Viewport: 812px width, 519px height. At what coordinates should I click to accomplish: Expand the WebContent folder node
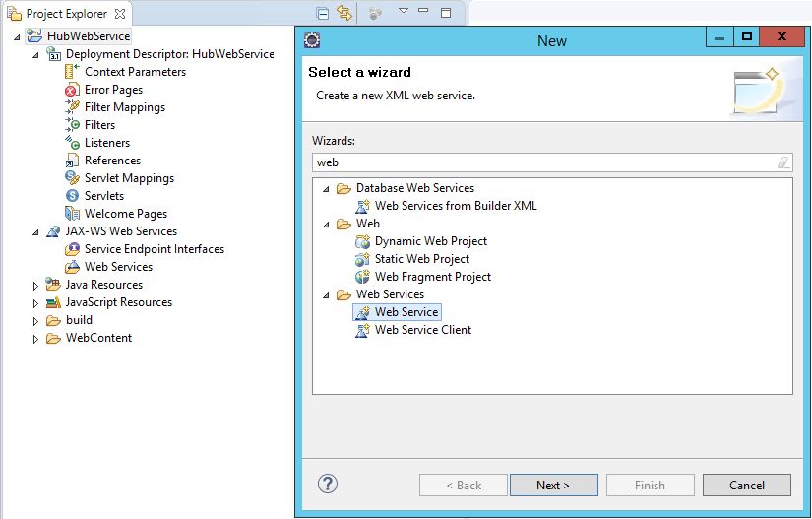tap(35, 339)
